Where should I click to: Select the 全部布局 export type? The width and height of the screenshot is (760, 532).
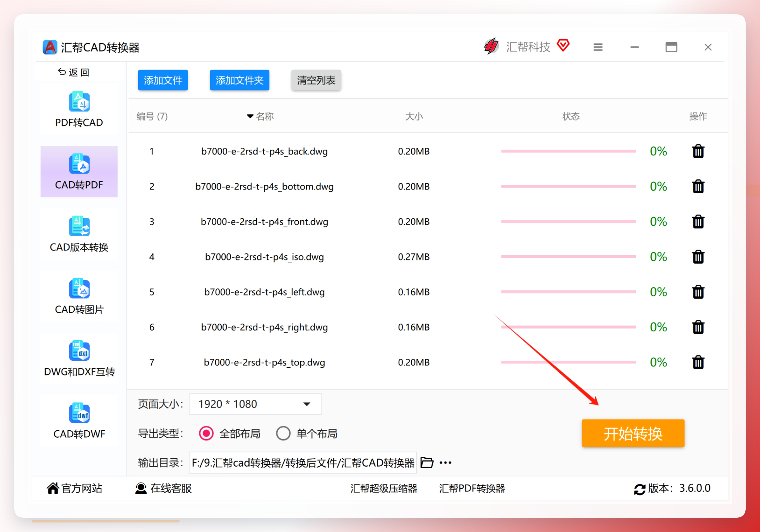click(x=229, y=433)
